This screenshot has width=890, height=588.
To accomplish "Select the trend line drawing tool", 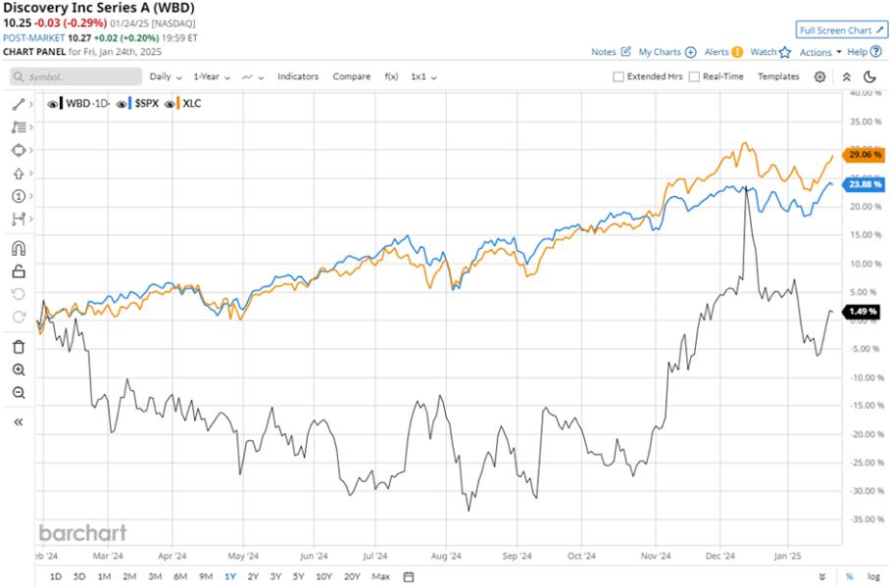I will tap(19, 104).
